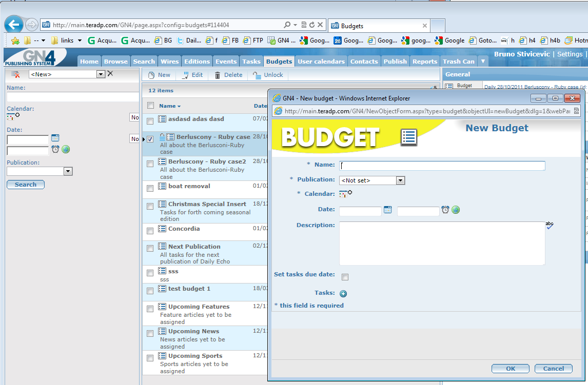Open the Favorites star icon
Image resolution: width=588 pixels, height=385 pixels.
coord(15,40)
